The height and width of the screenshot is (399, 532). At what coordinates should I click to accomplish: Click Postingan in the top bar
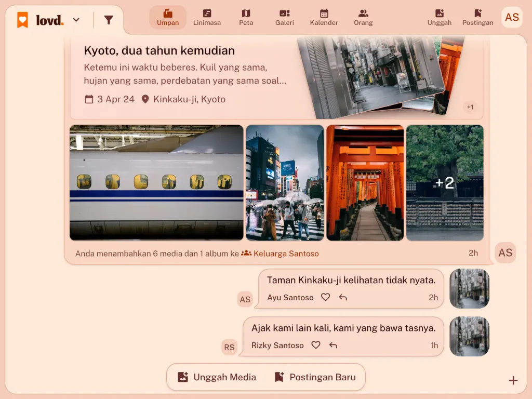pyautogui.click(x=478, y=17)
